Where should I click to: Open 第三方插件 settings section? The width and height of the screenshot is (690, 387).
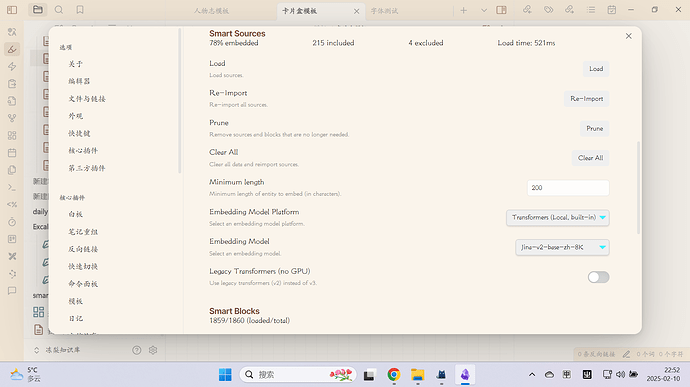pyautogui.click(x=87, y=168)
